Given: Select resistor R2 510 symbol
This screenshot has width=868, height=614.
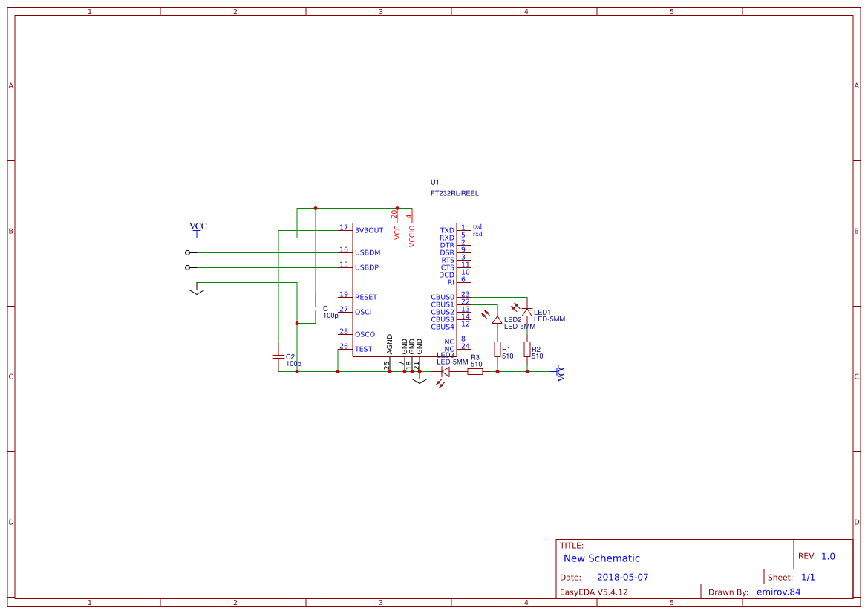Looking at the screenshot, I should (x=527, y=347).
